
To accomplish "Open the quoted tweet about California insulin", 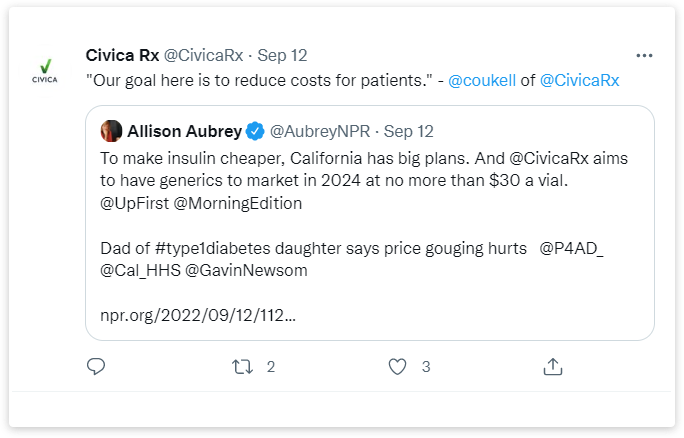I will 369,240.
